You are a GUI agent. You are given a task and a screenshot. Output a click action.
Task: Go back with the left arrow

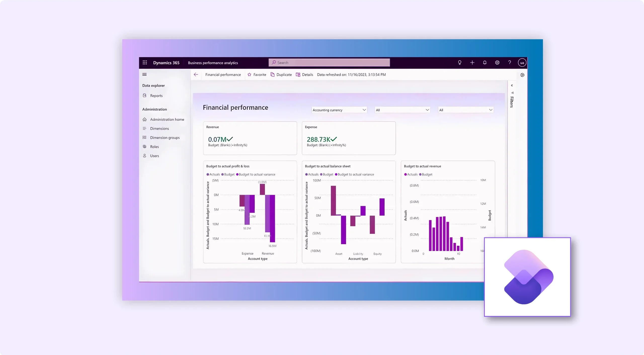(196, 75)
